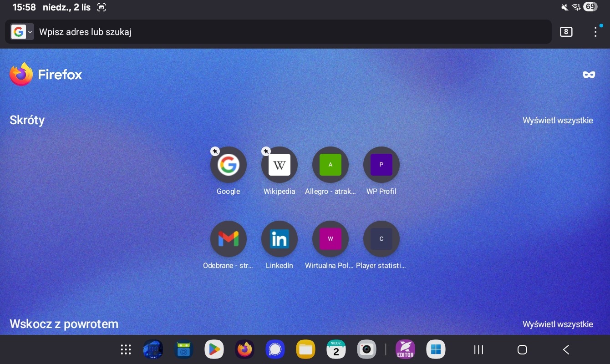
Task: Open the Firefox three-dot menu
Action: pyautogui.click(x=595, y=32)
